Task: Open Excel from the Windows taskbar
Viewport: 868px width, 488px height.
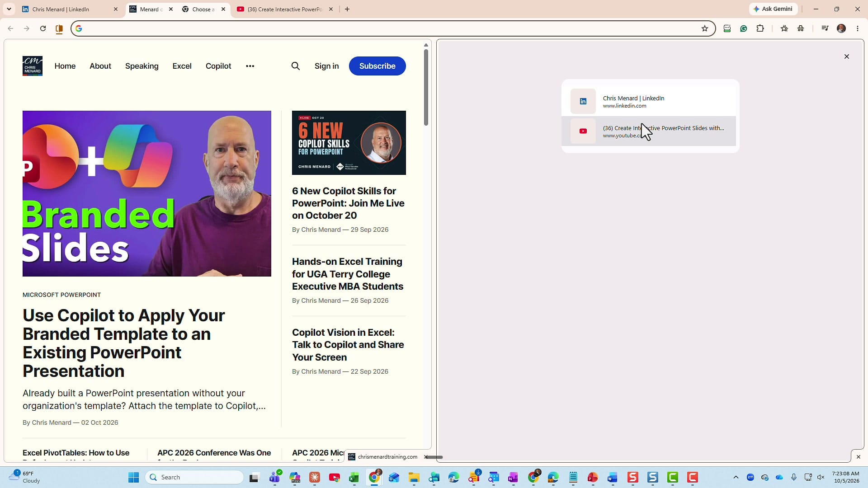Action: pyautogui.click(x=354, y=477)
